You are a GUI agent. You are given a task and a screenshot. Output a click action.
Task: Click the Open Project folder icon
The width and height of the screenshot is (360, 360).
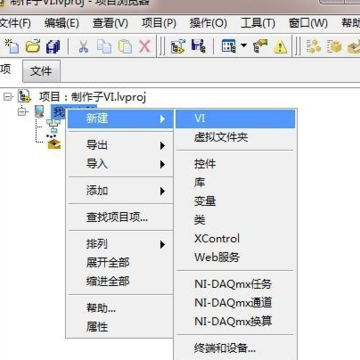(x=33, y=46)
